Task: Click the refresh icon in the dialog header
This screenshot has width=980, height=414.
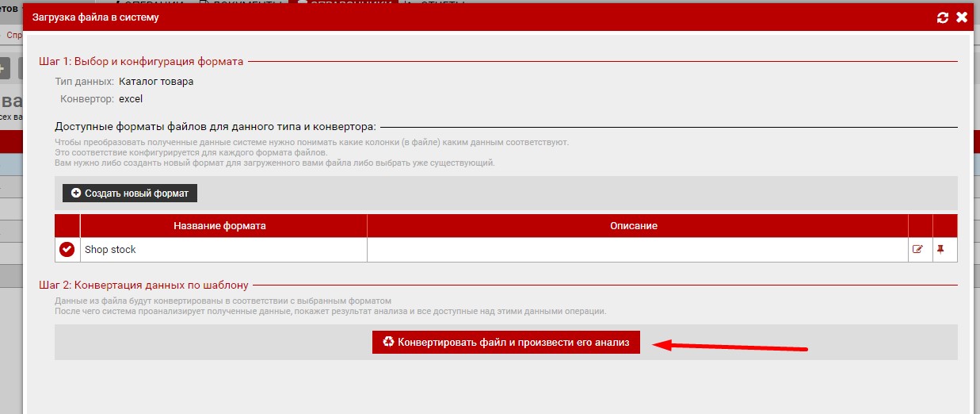Action: tap(942, 17)
